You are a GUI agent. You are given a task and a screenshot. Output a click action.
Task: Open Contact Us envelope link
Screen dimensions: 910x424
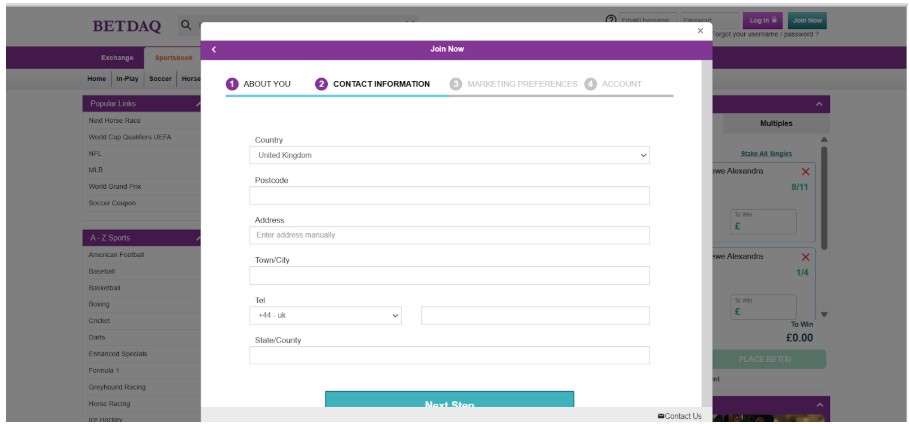pyautogui.click(x=679, y=416)
